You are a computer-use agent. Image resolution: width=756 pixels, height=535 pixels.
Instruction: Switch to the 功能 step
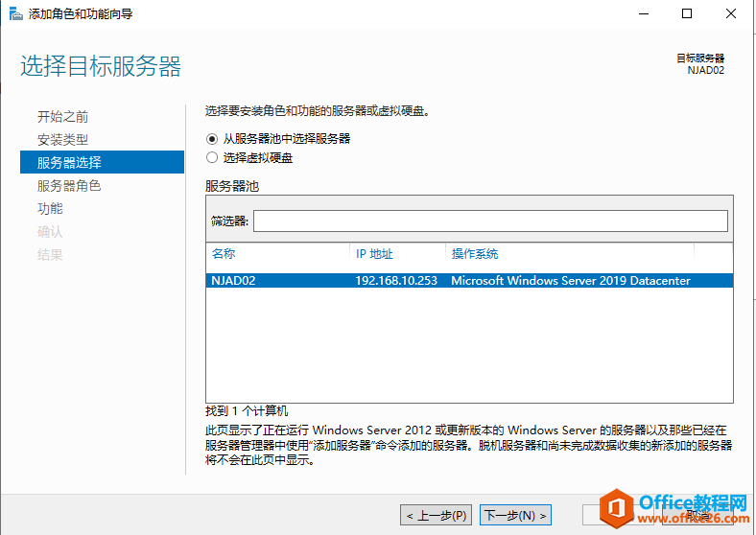pyautogui.click(x=50, y=209)
